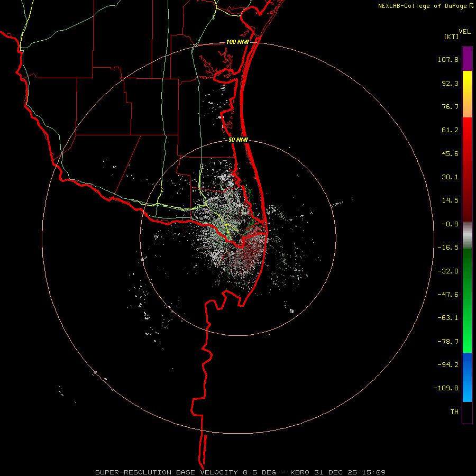Click the Super-Resolution Base Velocity caption
The width and height of the screenshot is (476, 476).
click(241, 472)
